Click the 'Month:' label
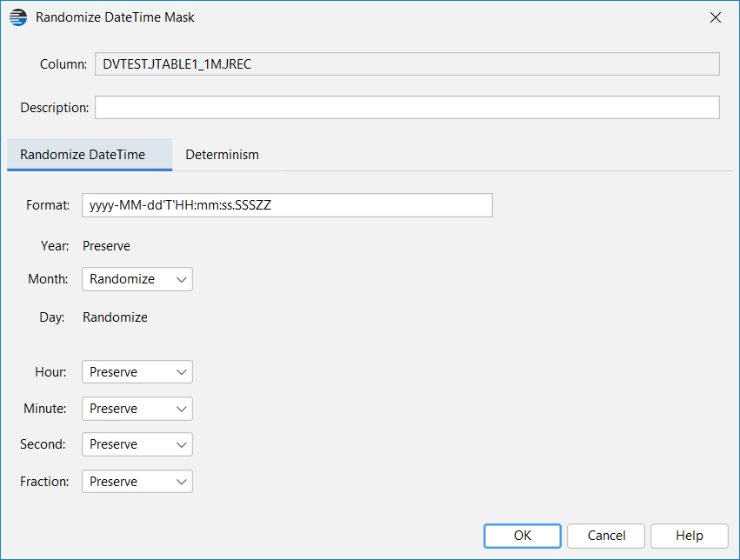The height and width of the screenshot is (560, 740). point(48,279)
